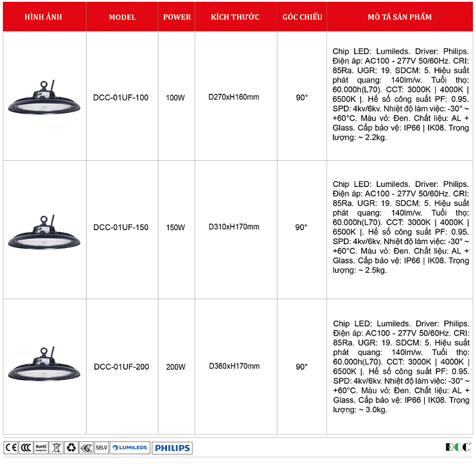Click the DCC-01UF-200 model name
This screenshot has height=464, width=476.
pos(121,367)
